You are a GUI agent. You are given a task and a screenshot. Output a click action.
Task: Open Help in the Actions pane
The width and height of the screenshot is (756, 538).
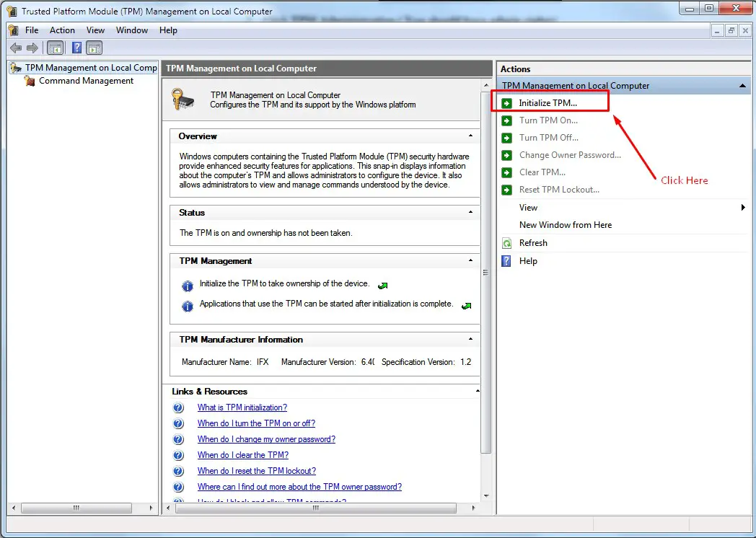click(x=528, y=261)
